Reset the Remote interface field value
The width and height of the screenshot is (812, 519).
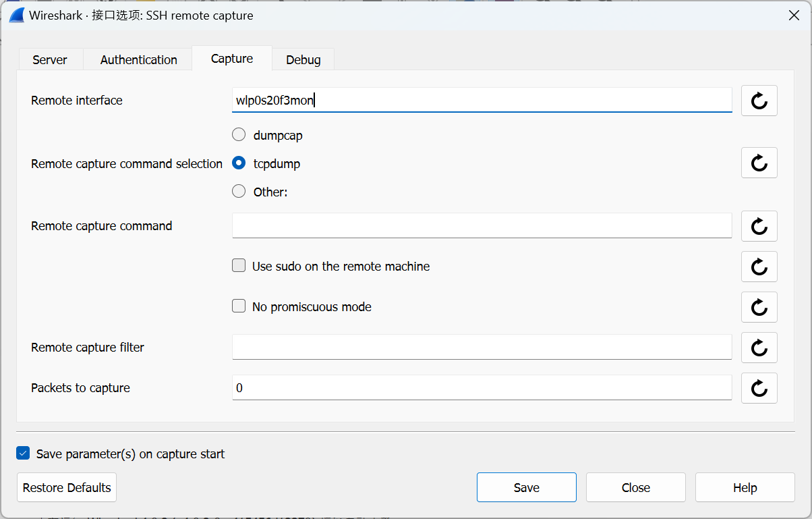759,101
